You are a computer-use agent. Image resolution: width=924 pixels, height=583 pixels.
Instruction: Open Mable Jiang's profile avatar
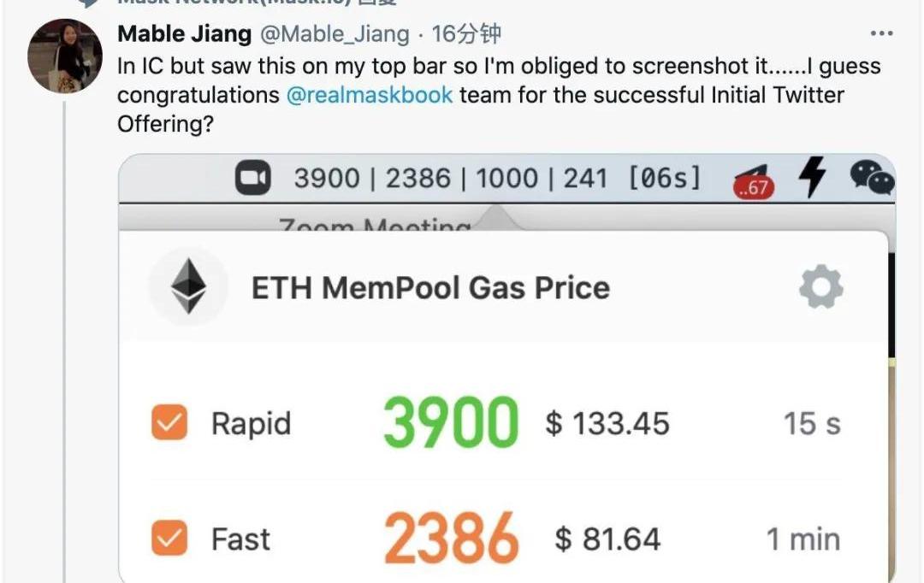point(65,56)
